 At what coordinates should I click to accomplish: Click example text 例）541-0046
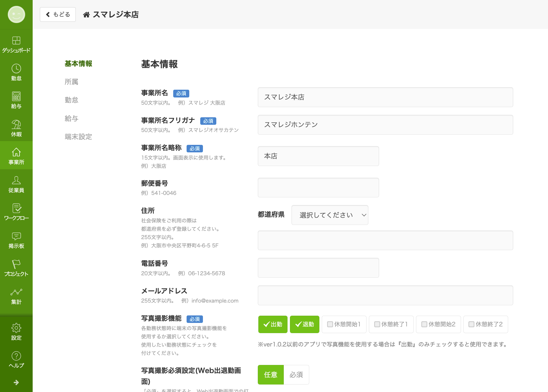coord(159,193)
